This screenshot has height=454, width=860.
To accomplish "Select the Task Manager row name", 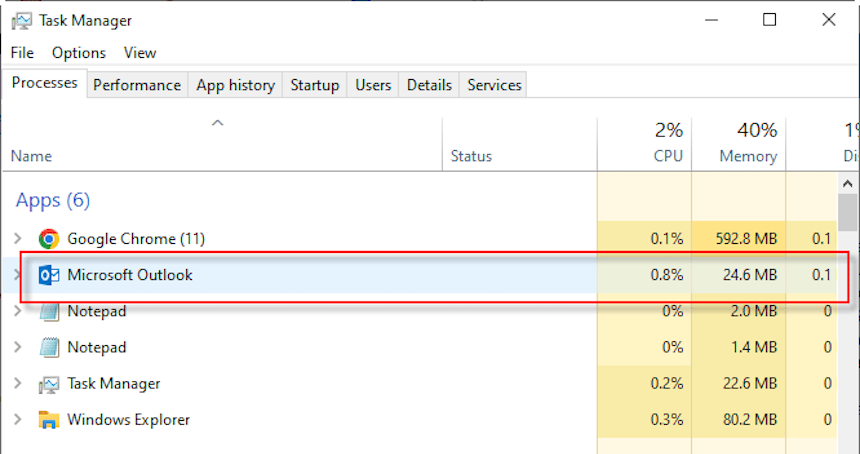I will [x=114, y=384].
